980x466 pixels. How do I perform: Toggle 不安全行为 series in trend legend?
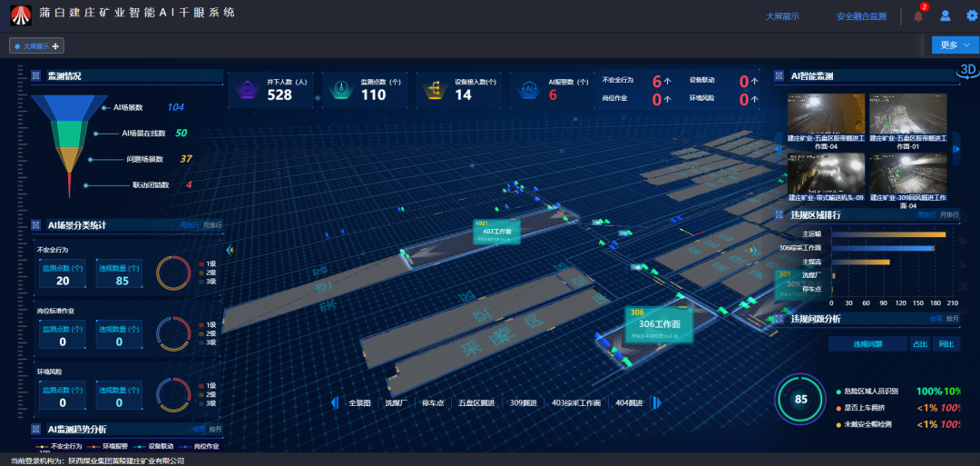coord(61,447)
